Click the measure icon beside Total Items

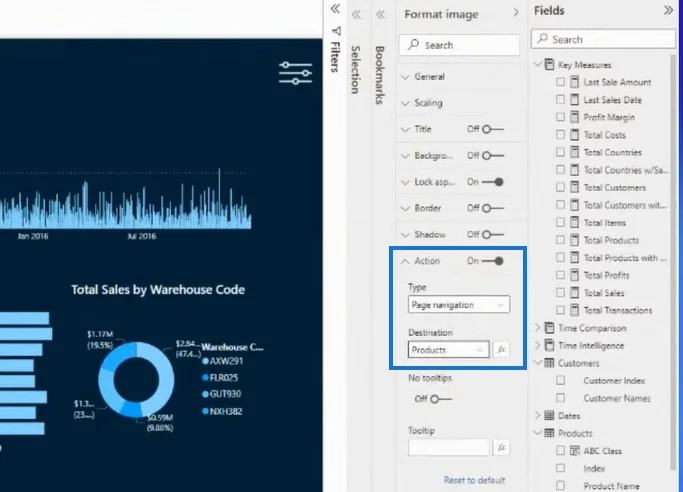click(575, 222)
